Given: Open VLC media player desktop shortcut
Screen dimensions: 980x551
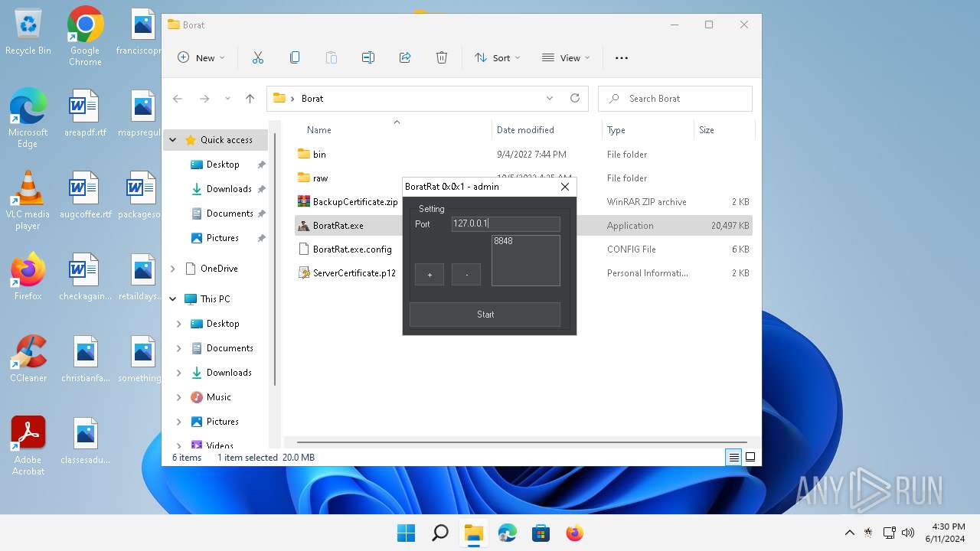Looking at the screenshot, I should tap(28, 201).
